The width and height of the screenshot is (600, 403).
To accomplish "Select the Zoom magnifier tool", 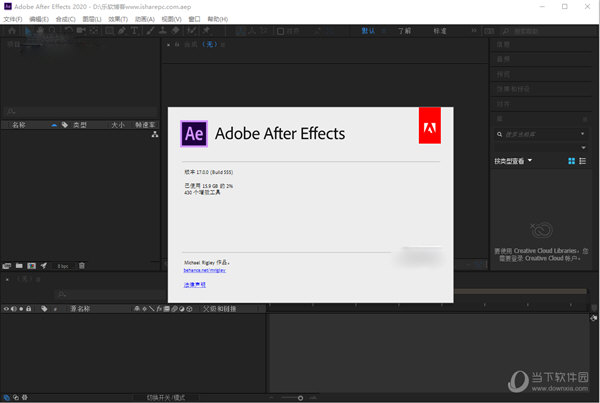I will click(x=52, y=31).
